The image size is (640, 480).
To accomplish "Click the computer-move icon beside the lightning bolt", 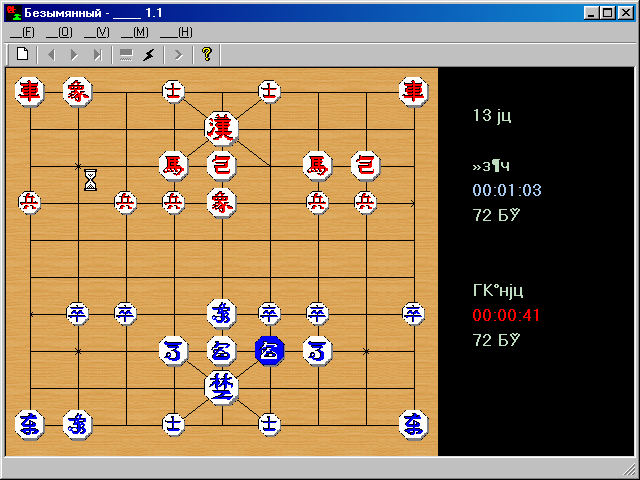I will point(126,54).
